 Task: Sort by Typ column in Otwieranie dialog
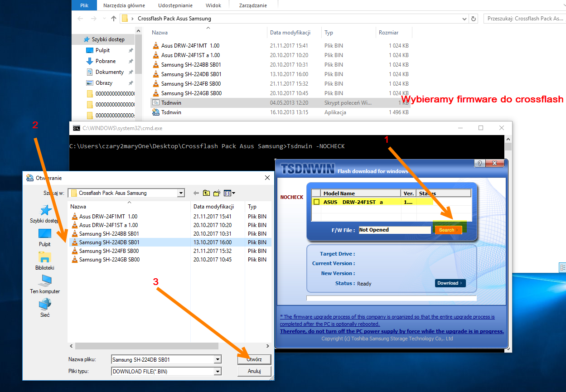click(258, 206)
